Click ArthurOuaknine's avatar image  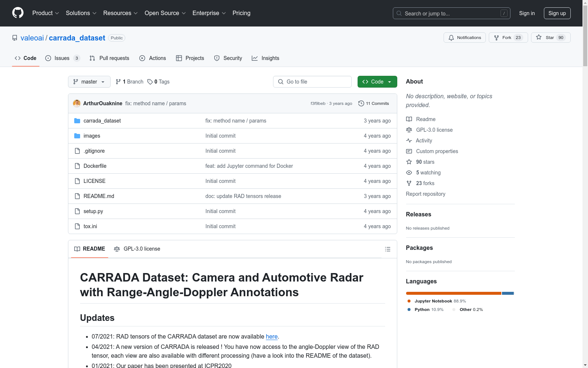coord(77,103)
